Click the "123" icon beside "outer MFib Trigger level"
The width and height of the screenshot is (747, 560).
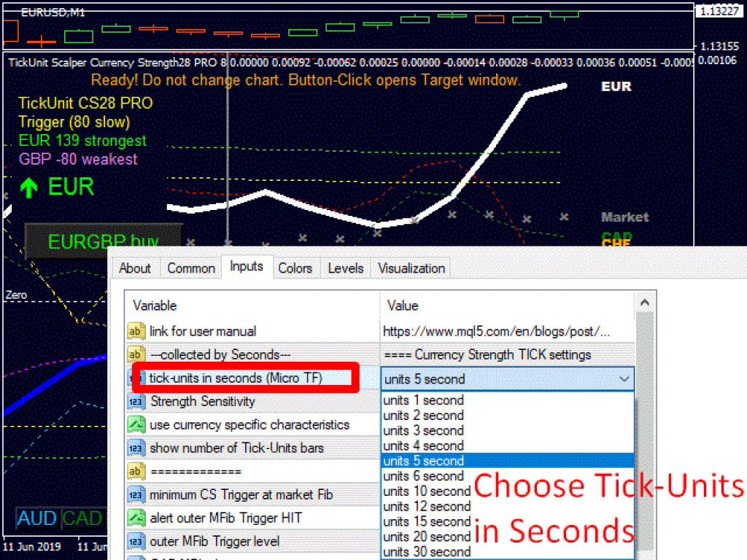(x=136, y=541)
